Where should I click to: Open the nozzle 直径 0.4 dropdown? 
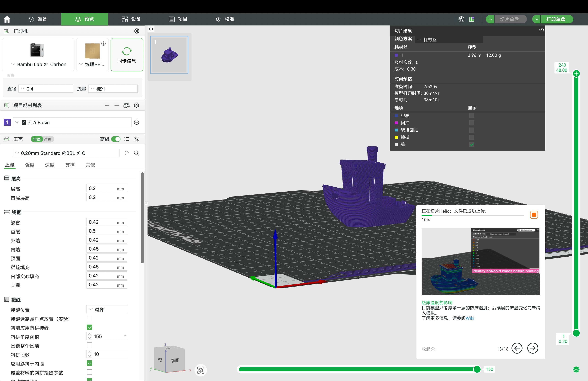tap(46, 89)
